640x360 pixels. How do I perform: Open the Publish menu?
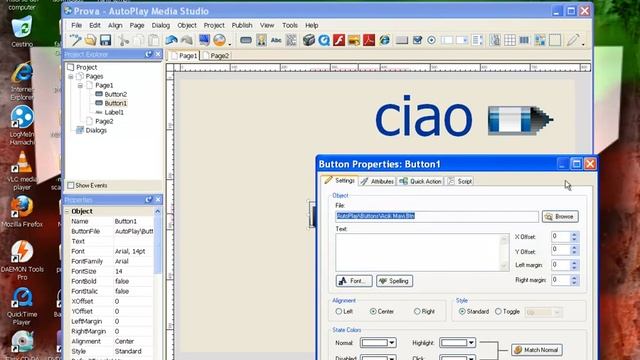pos(242,25)
